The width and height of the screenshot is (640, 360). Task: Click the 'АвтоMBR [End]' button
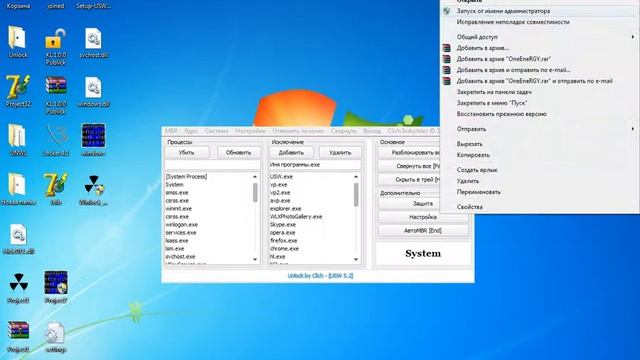(423, 231)
